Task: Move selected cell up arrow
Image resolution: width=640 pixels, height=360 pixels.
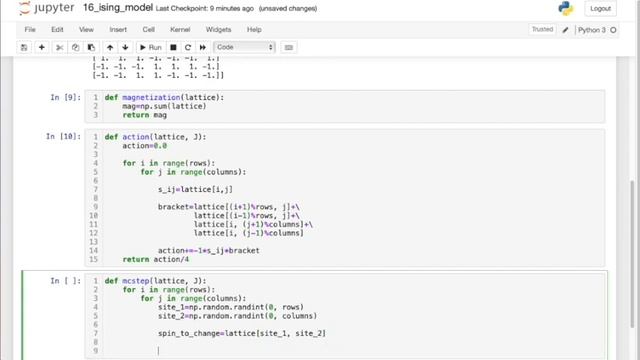Action: click(x=110, y=47)
